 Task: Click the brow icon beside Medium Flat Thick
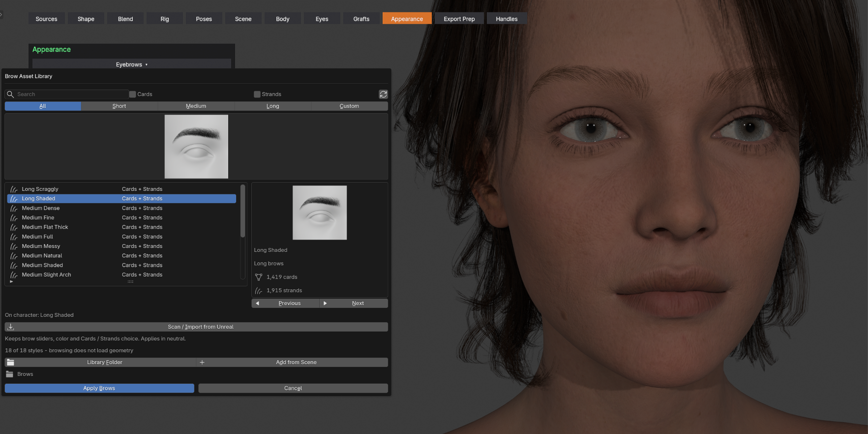[14, 227]
